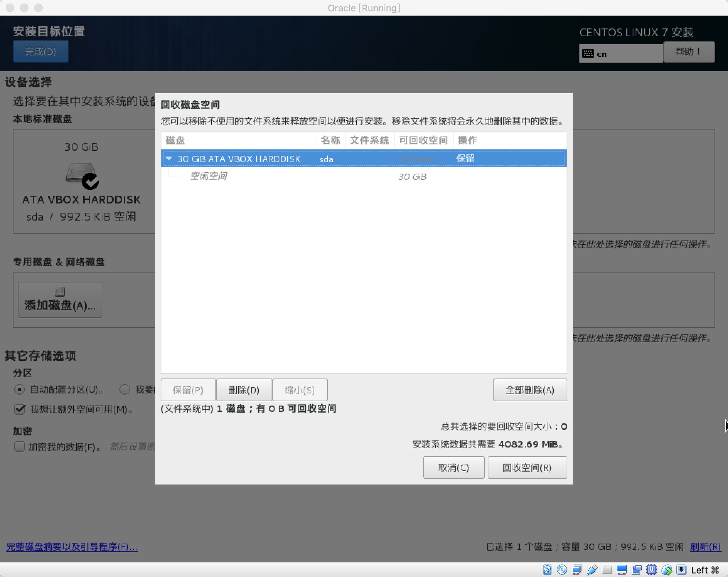Click VirtualBox keyboard capture arrow icon
This screenshot has width=728, height=577.
[681, 570]
